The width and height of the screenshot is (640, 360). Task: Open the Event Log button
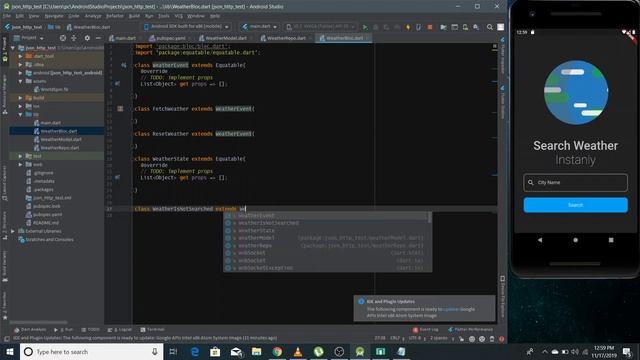pos(426,329)
